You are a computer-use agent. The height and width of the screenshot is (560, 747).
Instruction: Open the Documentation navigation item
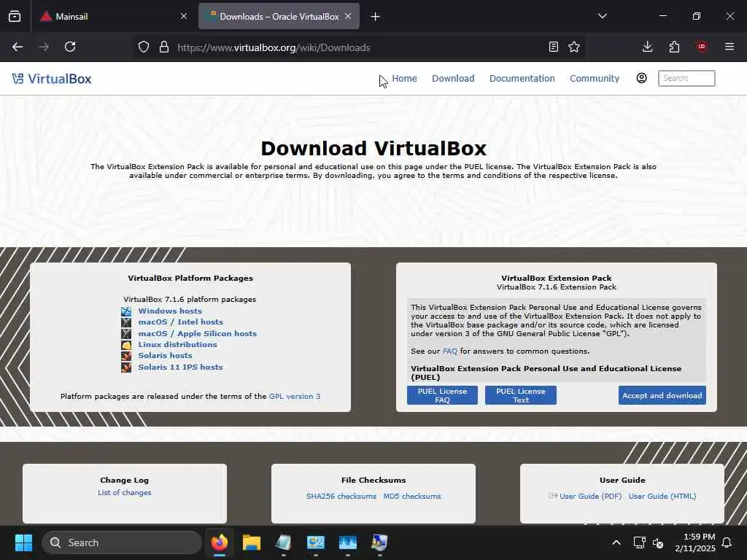(522, 79)
